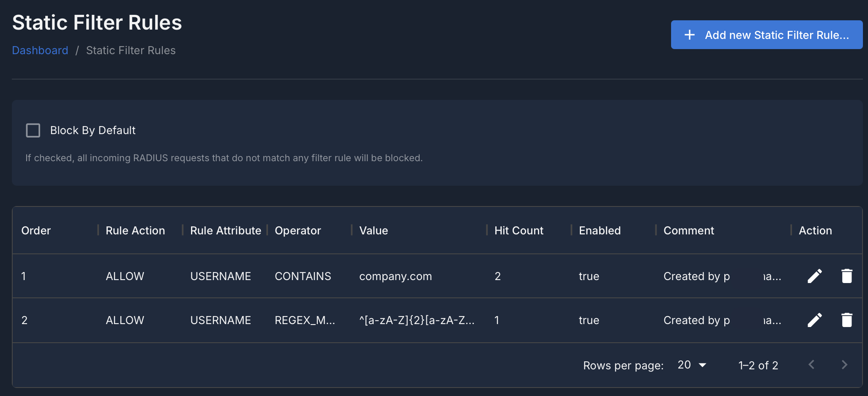The image size is (868, 396).
Task: Sort by the Order column header
Action: tap(36, 231)
